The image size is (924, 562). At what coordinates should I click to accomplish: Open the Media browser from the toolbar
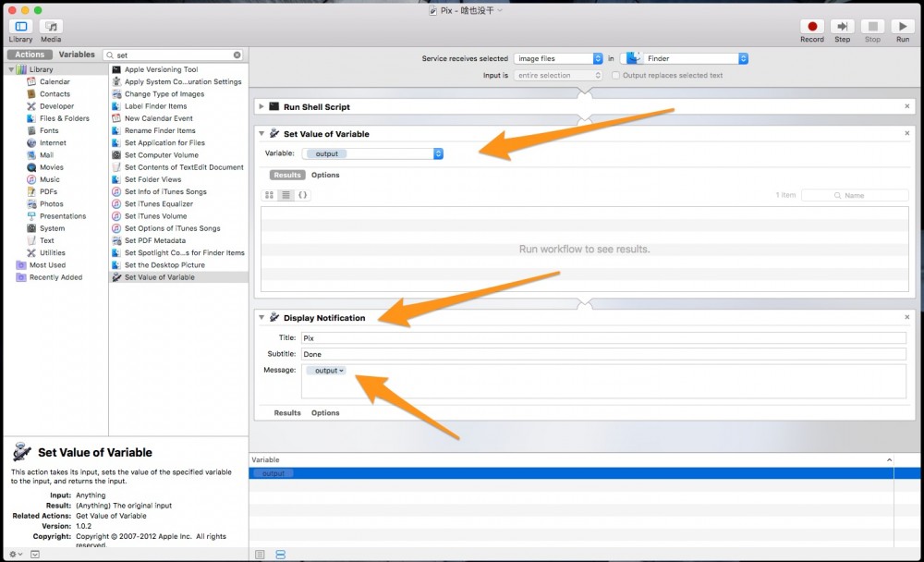click(x=51, y=27)
